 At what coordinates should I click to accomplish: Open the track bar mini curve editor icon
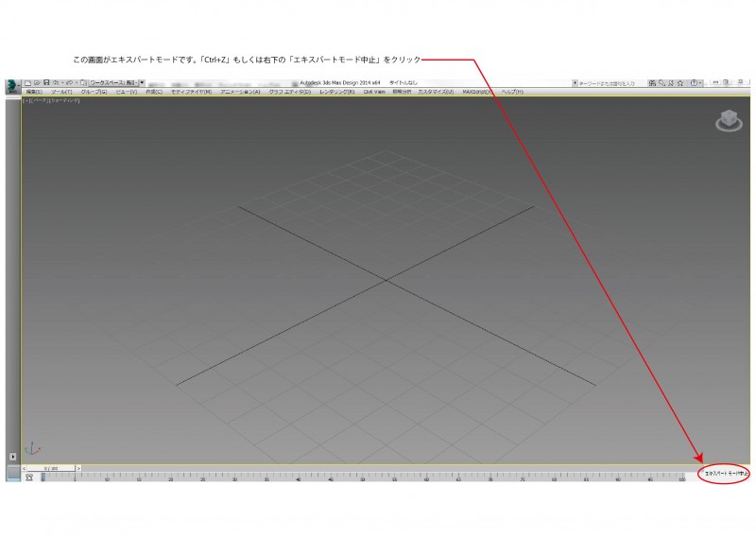tap(29, 477)
